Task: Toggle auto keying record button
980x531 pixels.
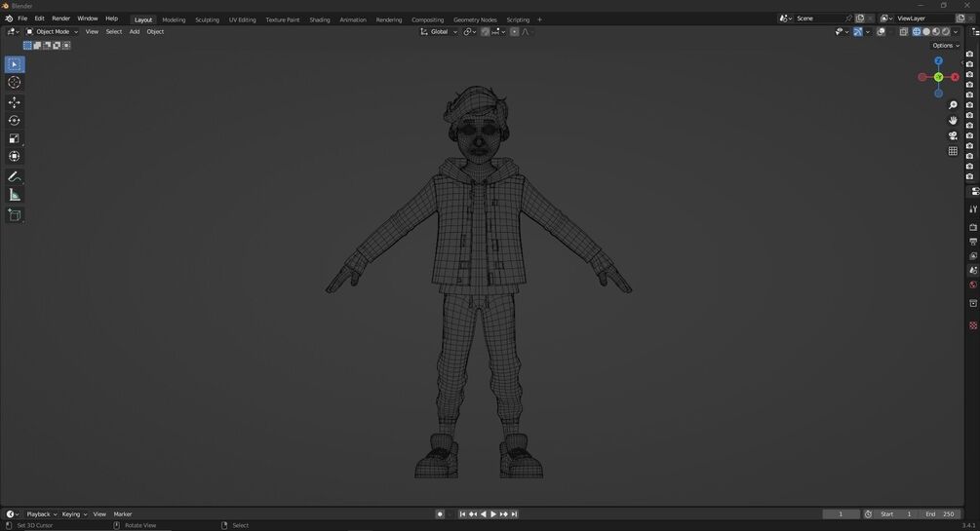Action: click(440, 514)
